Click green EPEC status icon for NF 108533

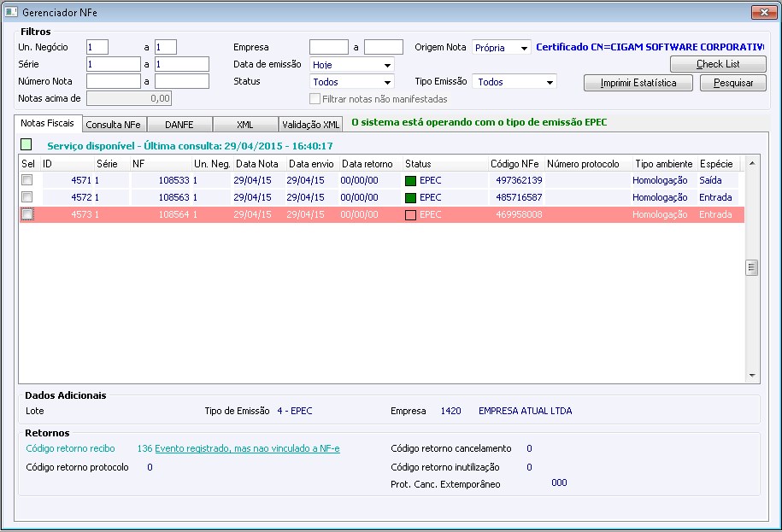point(410,180)
